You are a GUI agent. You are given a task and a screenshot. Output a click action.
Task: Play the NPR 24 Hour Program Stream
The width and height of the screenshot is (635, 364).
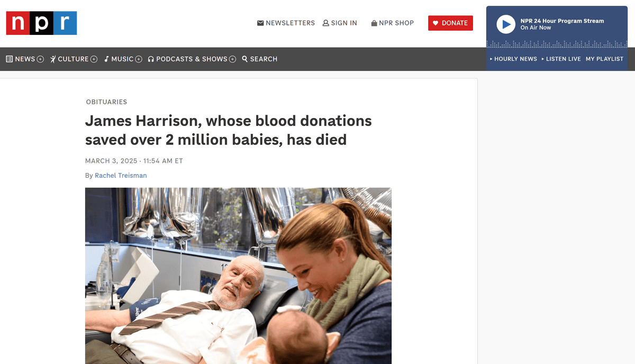coord(506,24)
